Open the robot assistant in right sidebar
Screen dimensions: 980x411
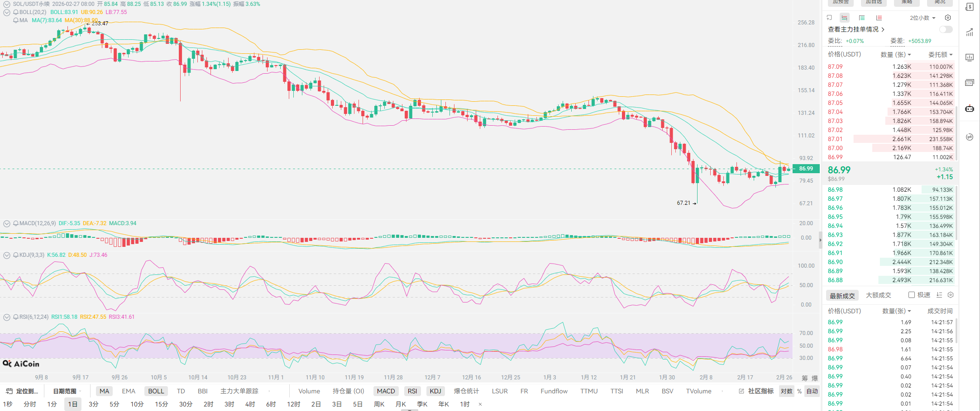[970, 109]
